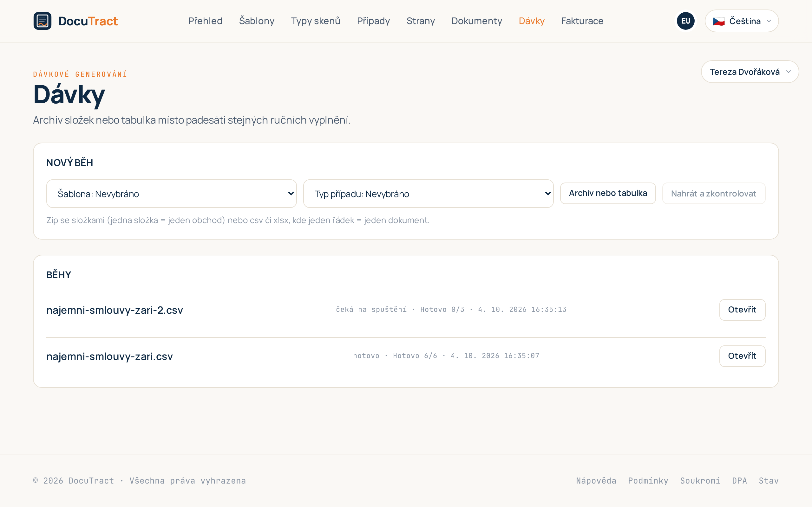The height and width of the screenshot is (507, 812).
Task: Open the Šablony menu item
Action: coord(257,21)
